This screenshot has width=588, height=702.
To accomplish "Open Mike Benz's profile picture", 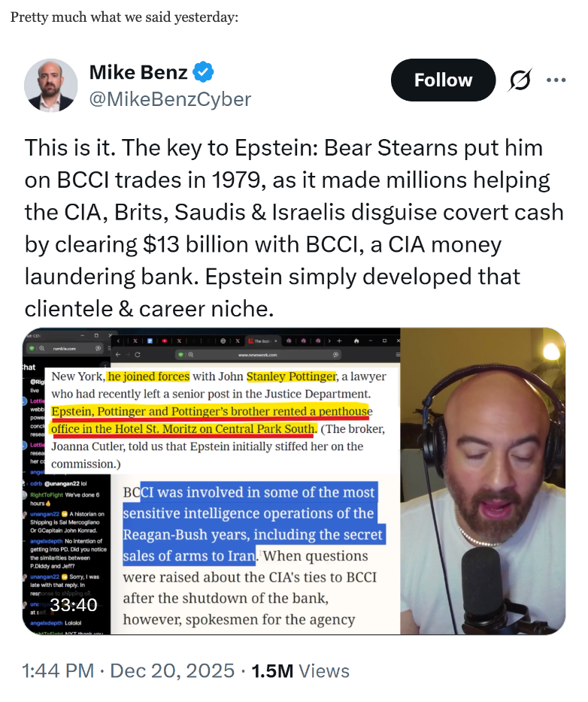I will (x=50, y=85).
